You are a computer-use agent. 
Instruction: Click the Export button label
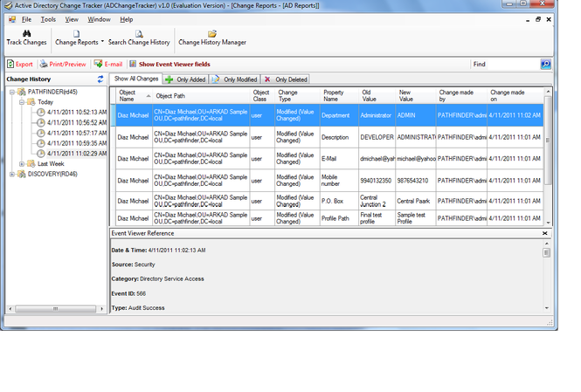[24, 64]
